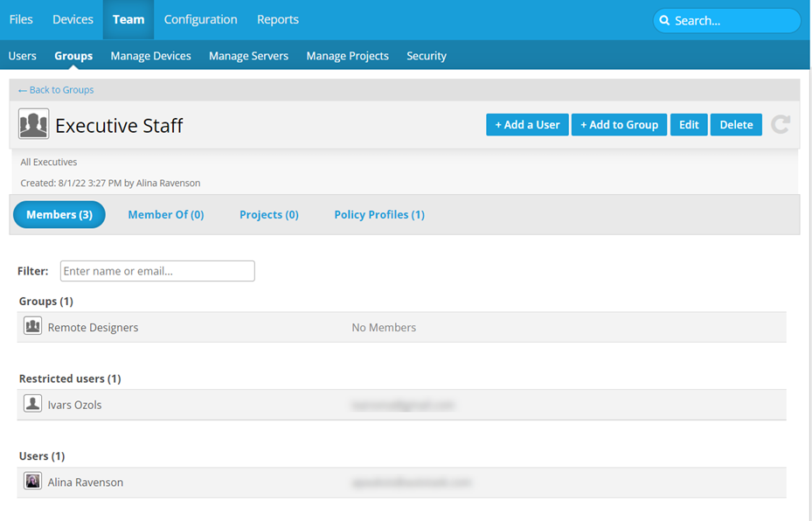Follow the Back to Groups link
Image resolution: width=812 pixels, height=521 pixels.
(x=56, y=90)
